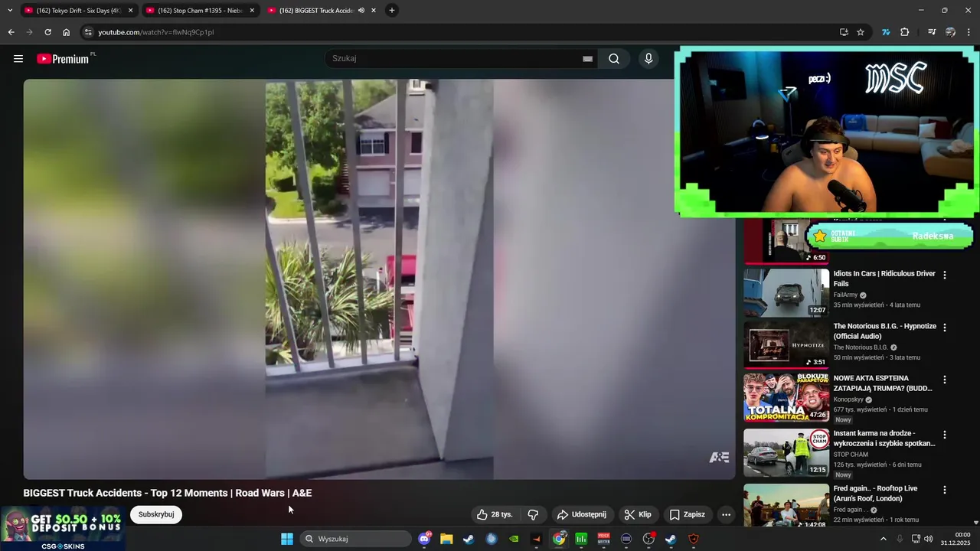Screen dimensions: 980x551
Task: Bookmark this page with star icon
Action: tap(861, 32)
